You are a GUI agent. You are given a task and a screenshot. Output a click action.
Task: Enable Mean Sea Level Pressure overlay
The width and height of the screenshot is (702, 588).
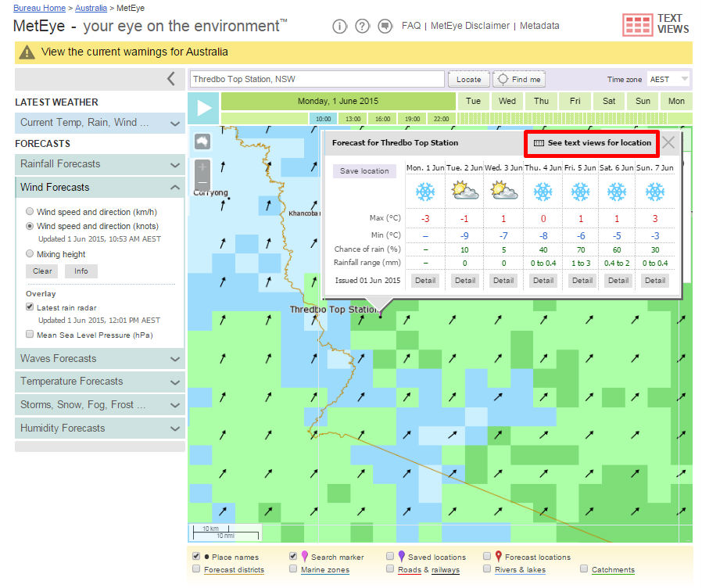pyautogui.click(x=30, y=334)
